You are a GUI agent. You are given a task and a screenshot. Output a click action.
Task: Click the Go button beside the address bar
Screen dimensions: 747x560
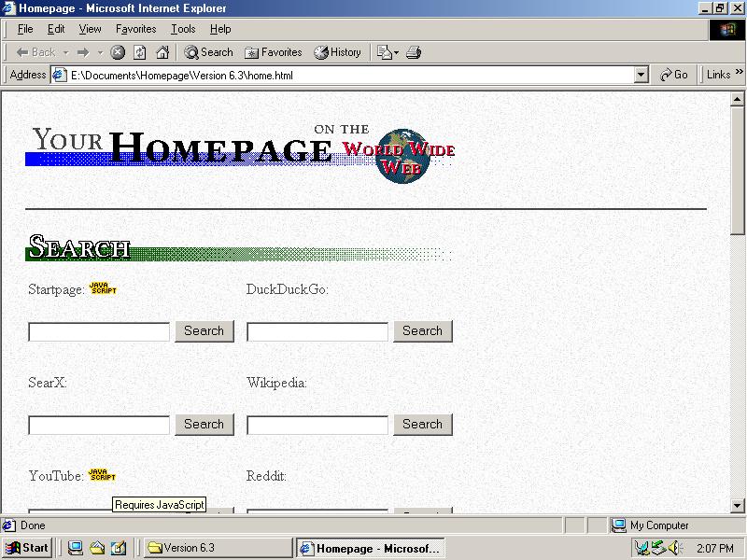673,75
